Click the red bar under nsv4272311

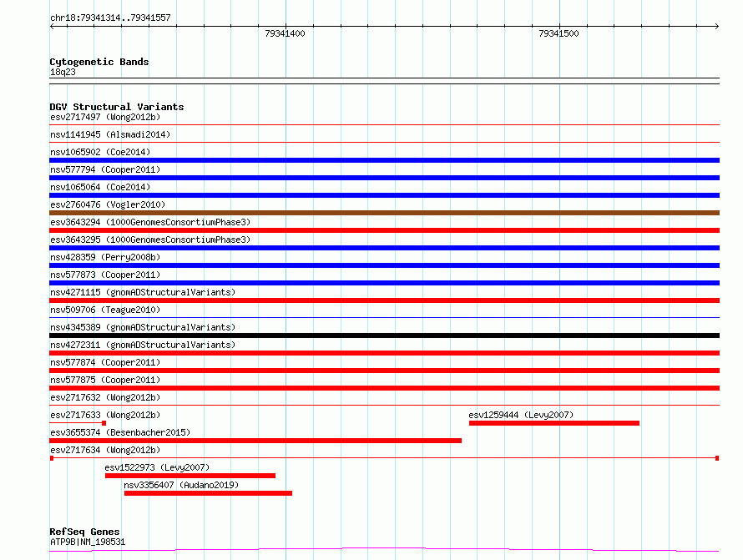(384, 353)
